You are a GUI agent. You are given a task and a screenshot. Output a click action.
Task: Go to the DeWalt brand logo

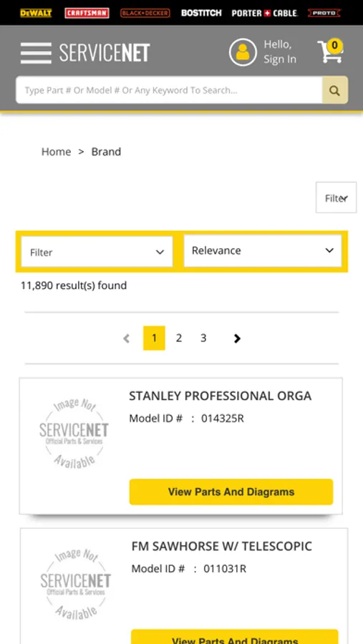click(37, 13)
